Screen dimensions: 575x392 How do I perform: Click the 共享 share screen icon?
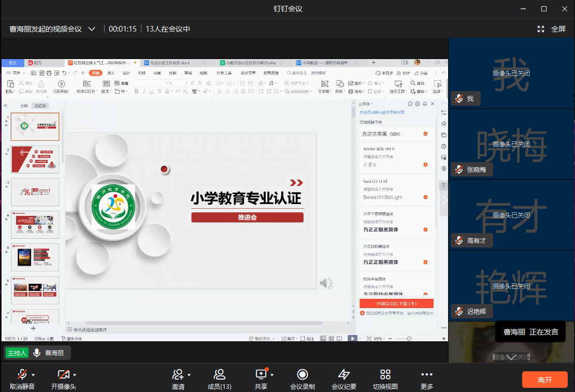[261, 374]
